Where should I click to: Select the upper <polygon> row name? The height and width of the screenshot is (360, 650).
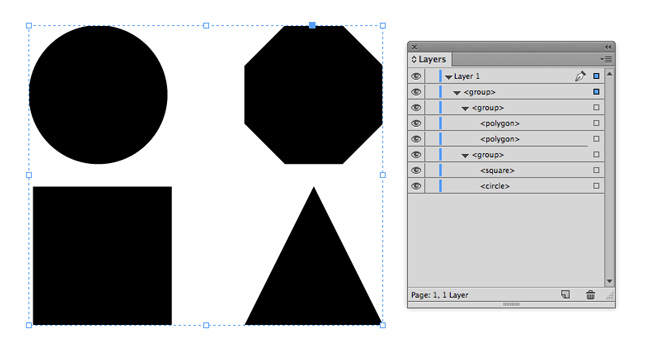(500, 123)
